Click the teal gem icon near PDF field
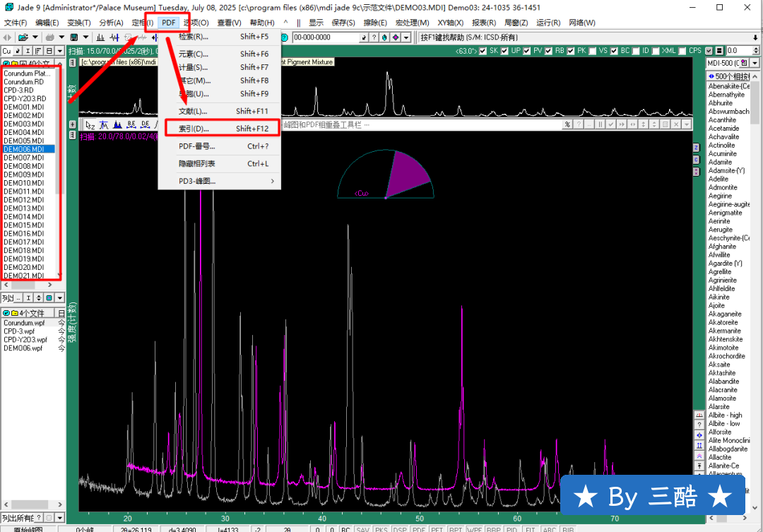 pyautogui.click(x=384, y=37)
